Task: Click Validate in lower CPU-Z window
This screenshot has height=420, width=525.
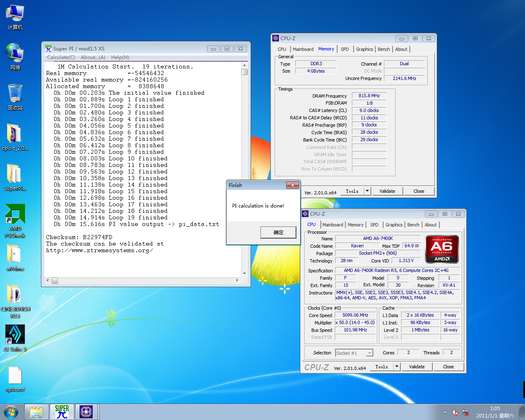Action: (x=417, y=367)
